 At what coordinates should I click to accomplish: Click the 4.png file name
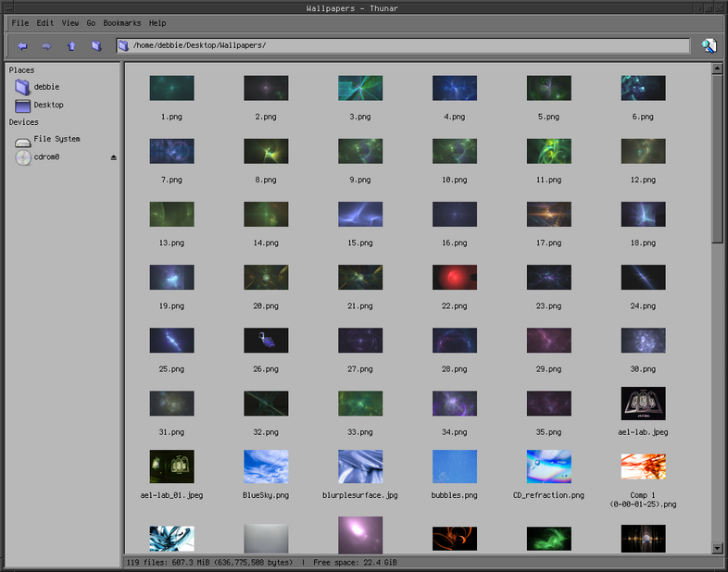[454, 117]
